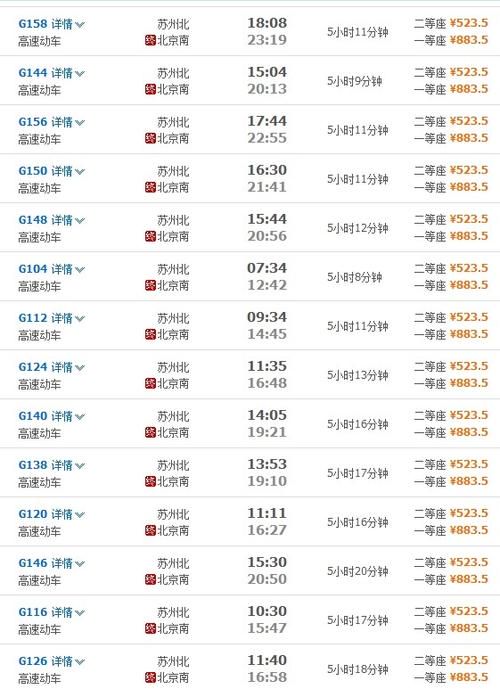Click the red terminus icon in G150 row
This screenshot has width=500, height=689.
point(150,188)
